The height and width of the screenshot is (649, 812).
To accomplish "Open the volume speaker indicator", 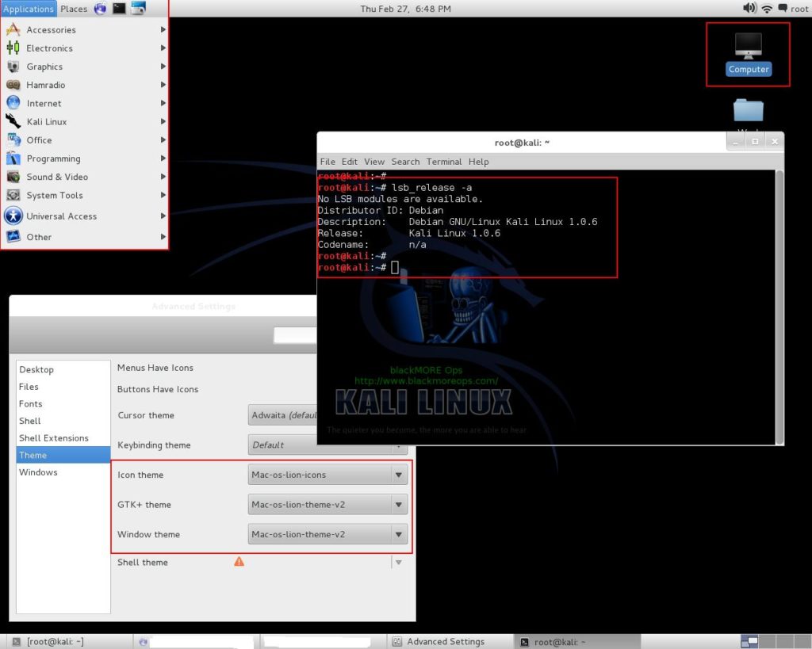I will [x=749, y=8].
